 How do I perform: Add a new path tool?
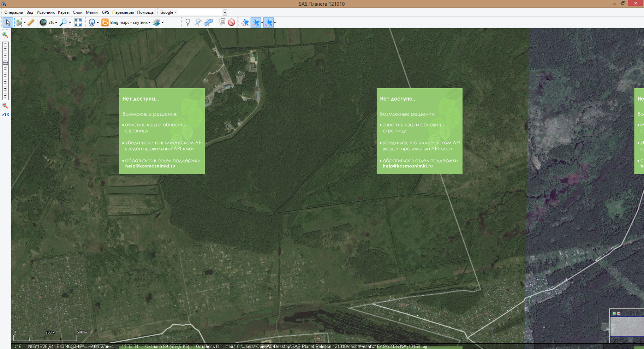point(198,23)
